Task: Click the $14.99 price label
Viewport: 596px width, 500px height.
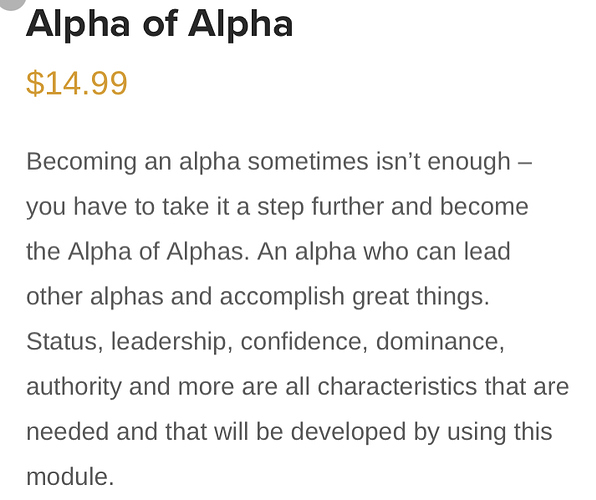Action: (76, 83)
